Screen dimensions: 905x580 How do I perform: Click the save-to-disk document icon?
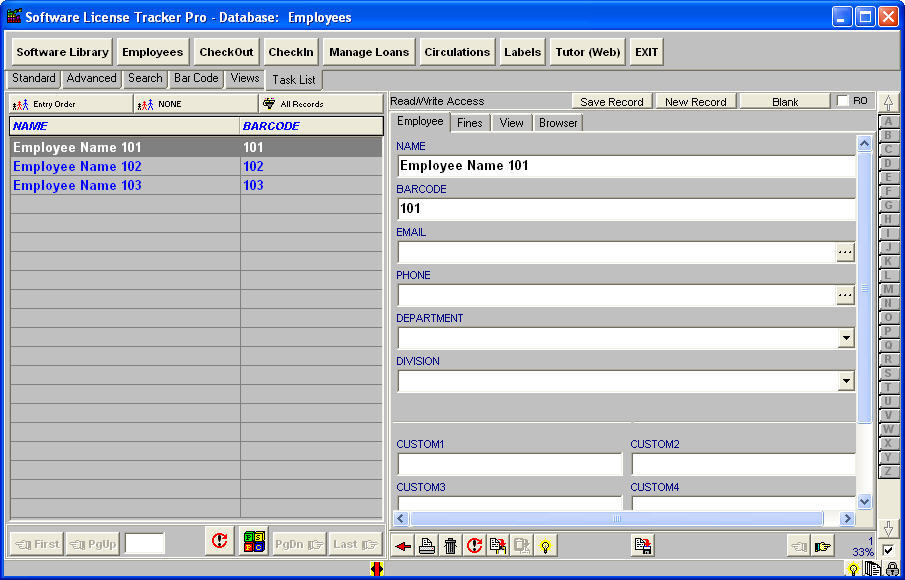642,545
